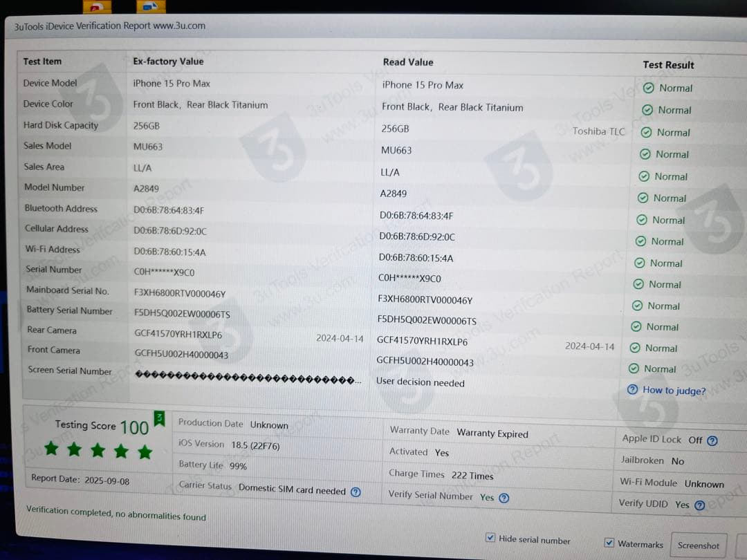747x560 pixels.
Task: Click the Normal check icon for Front Camera
Action: click(634, 368)
